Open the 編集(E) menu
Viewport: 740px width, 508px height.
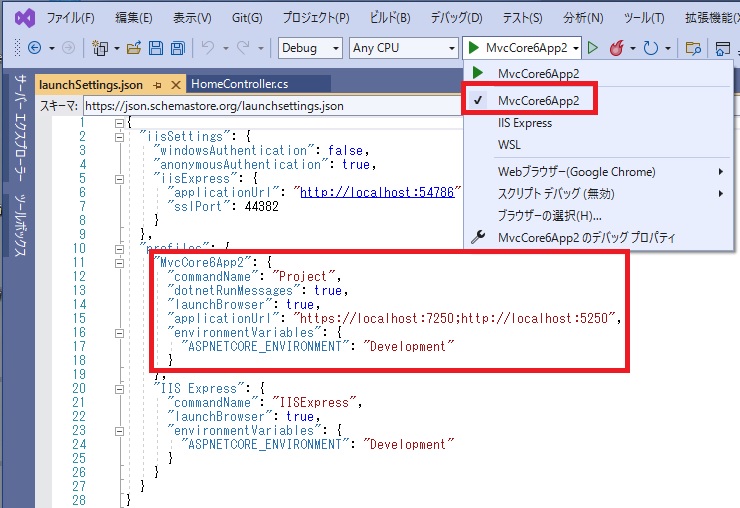[134, 18]
